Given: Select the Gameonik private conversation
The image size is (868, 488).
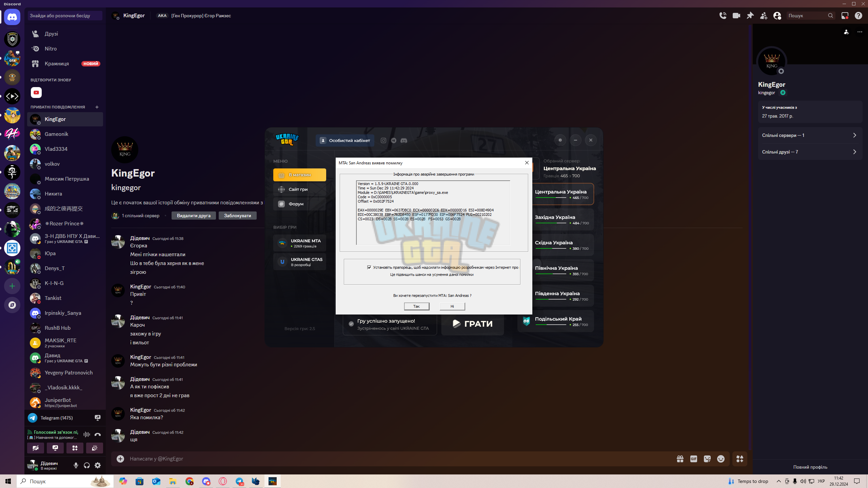Looking at the screenshot, I should [65, 134].
